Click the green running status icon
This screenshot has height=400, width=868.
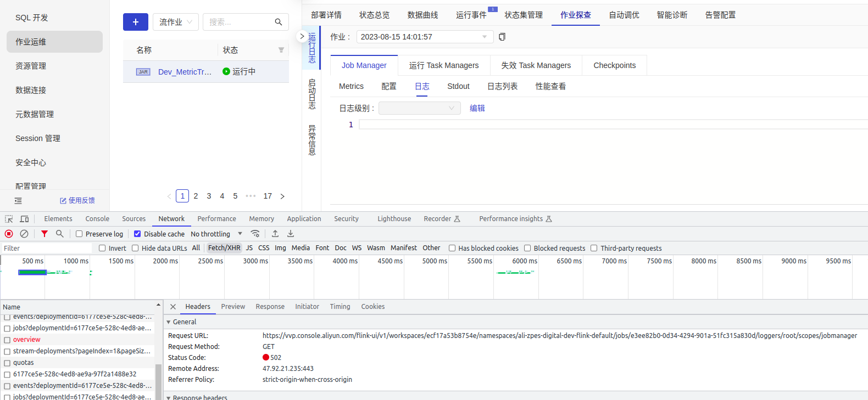(226, 71)
